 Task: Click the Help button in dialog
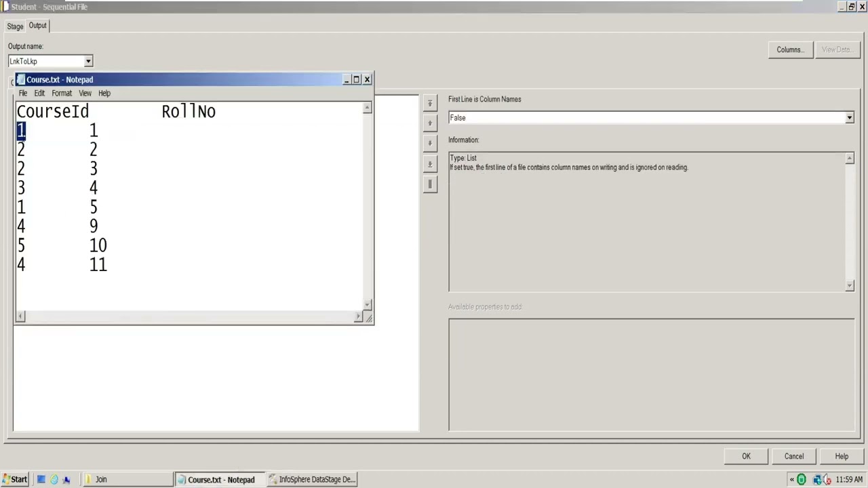tap(842, 456)
